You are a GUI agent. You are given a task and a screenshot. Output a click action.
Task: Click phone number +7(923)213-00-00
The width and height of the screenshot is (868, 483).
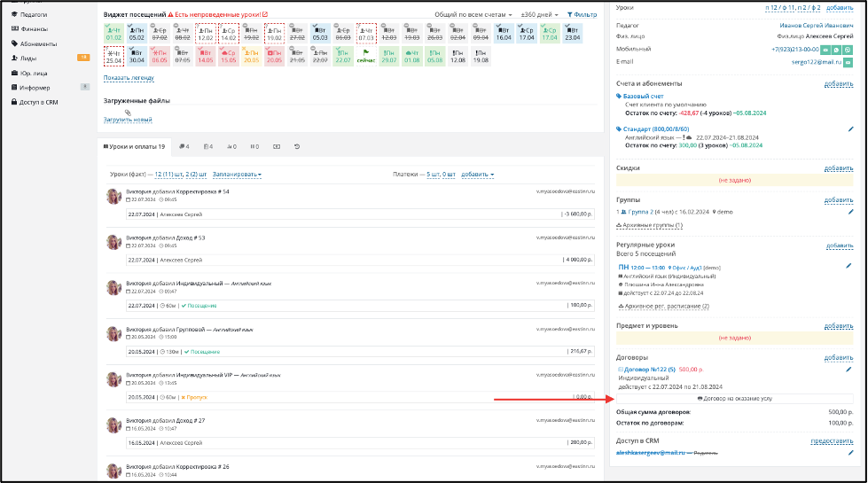(x=795, y=50)
